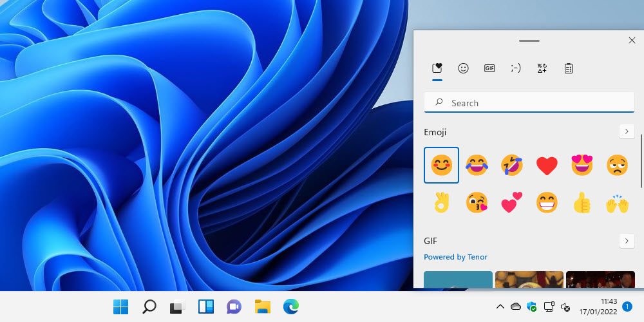Insert the smiling blushing face emoji
This screenshot has width=644, height=322.
442,165
